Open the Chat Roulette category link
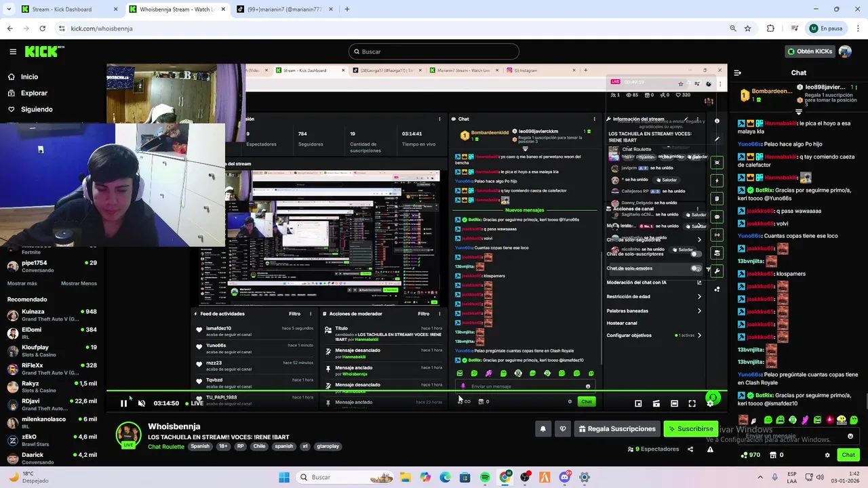868x488 pixels. click(x=166, y=447)
